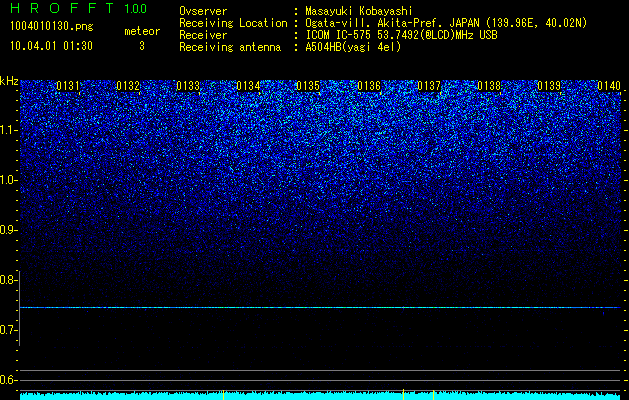Image resolution: width=629 pixels, height=400 pixels.
Task: Select the file name 1004010130.png
Action: [52, 26]
